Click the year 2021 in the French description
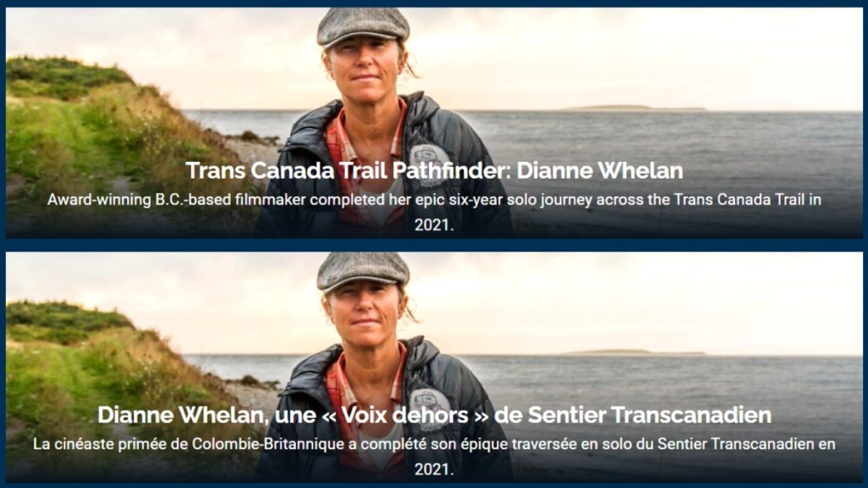The height and width of the screenshot is (488, 868). tap(434, 469)
